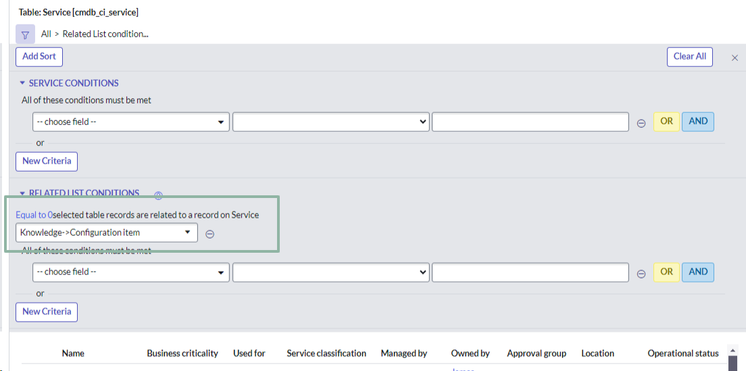Remove the Service condition row
746x371 pixels.
coord(641,123)
